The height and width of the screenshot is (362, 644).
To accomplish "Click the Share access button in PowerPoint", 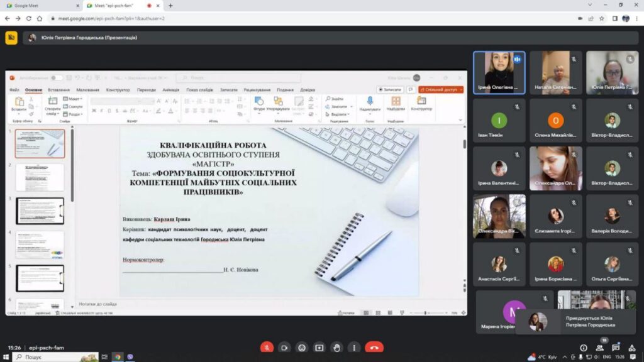I will [x=441, y=90].
